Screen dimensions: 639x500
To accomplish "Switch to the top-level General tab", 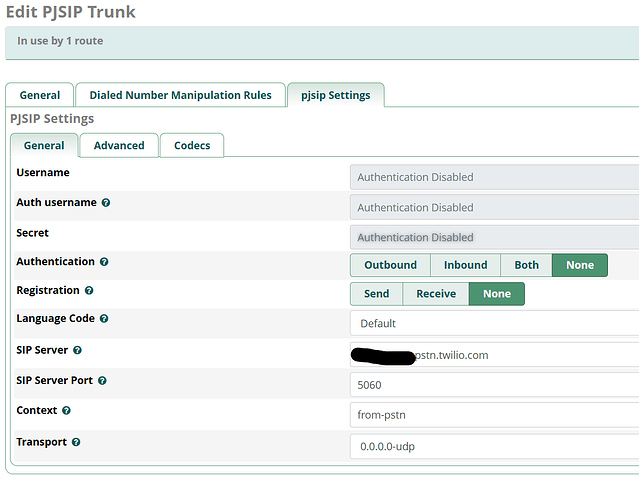I will pyautogui.click(x=40, y=95).
